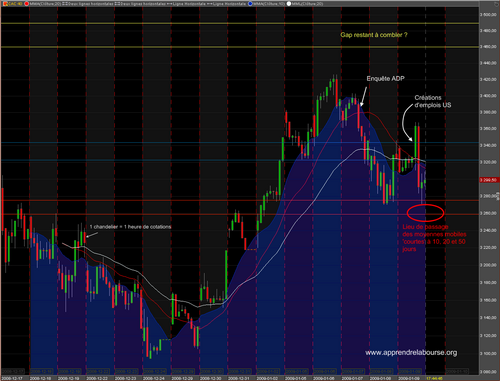Open the www.apprendrelabourse.org link
This screenshot has width=500, height=381.
411,353
